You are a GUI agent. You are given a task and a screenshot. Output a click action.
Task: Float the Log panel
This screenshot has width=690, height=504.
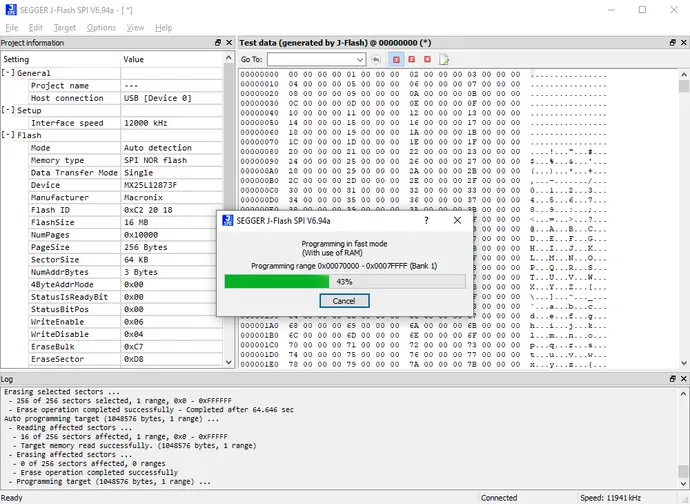tap(671, 380)
